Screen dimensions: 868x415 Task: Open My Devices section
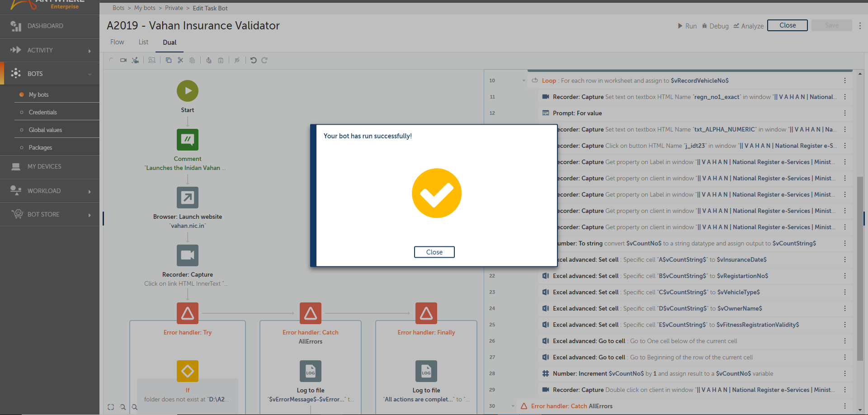coord(50,167)
